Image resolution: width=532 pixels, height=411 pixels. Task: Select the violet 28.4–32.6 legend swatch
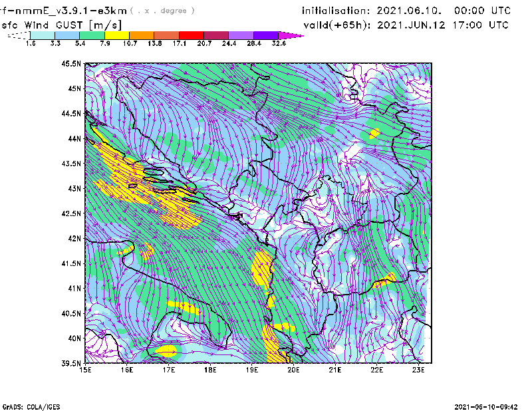point(265,35)
